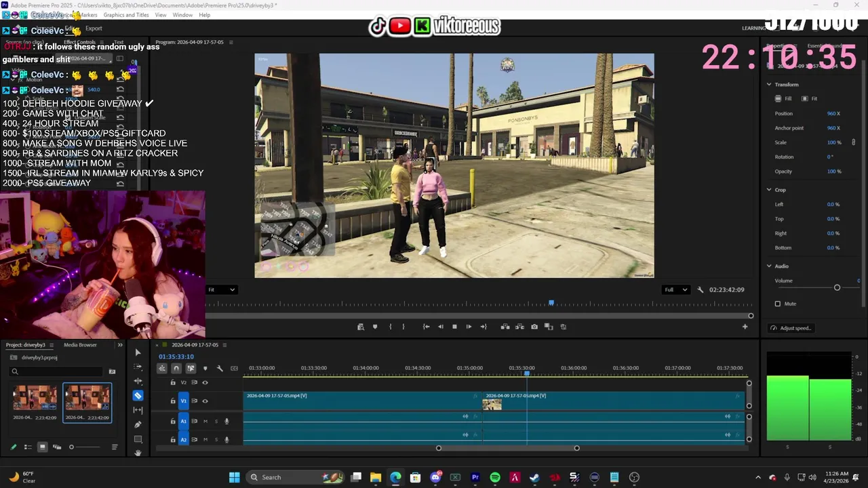Click the Fill button in Transform
Screen dimensions: 868x488
click(783, 99)
